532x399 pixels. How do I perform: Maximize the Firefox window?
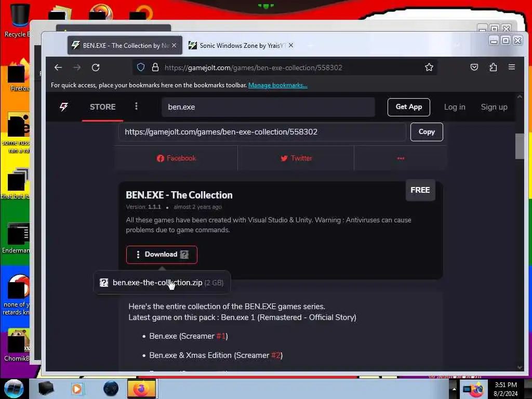[x=506, y=41]
